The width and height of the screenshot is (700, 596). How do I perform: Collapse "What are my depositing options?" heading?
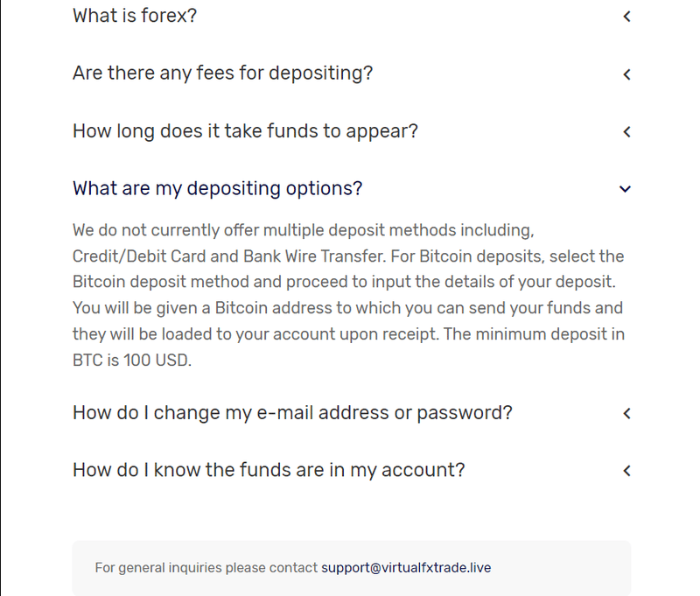tap(217, 189)
